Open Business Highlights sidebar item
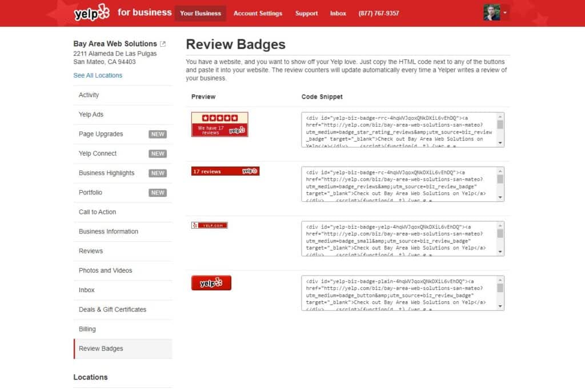 tap(123, 173)
